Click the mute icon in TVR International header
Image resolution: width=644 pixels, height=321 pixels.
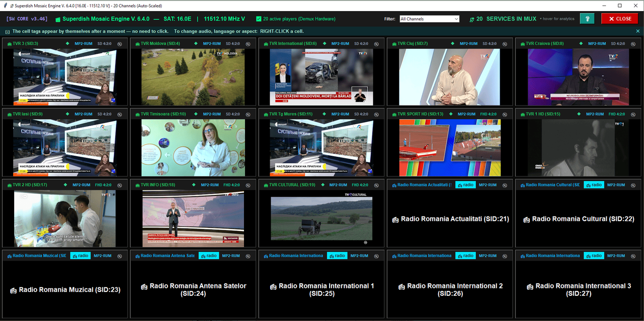click(376, 44)
